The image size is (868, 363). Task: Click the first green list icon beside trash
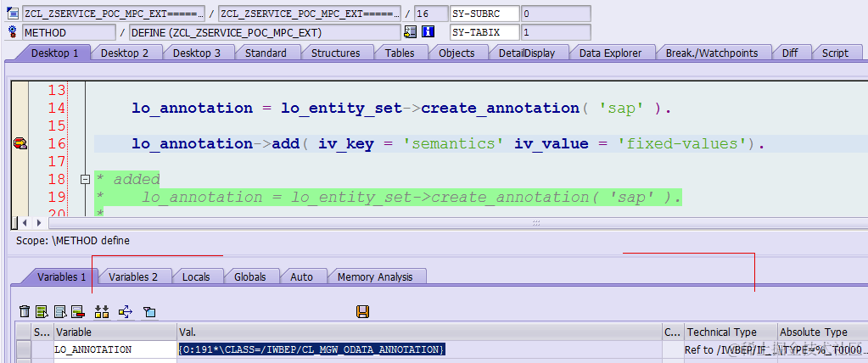pyautogui.click(x=42, y=311)
